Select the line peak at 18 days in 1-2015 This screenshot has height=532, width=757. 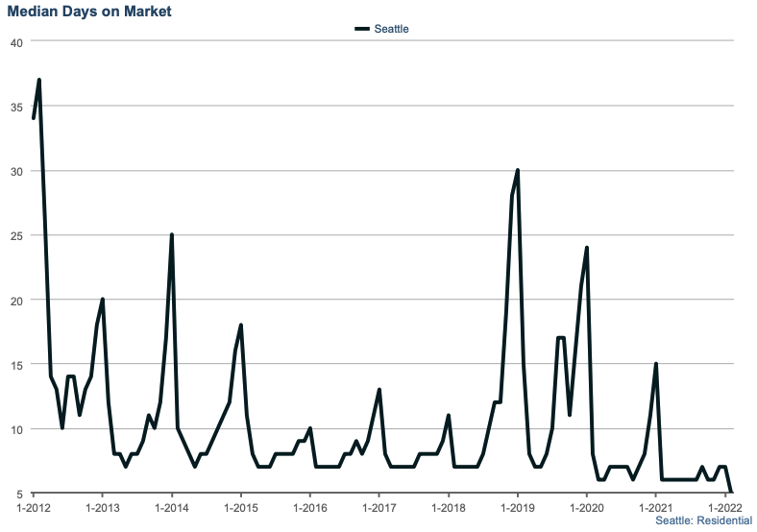click(241, 326)
